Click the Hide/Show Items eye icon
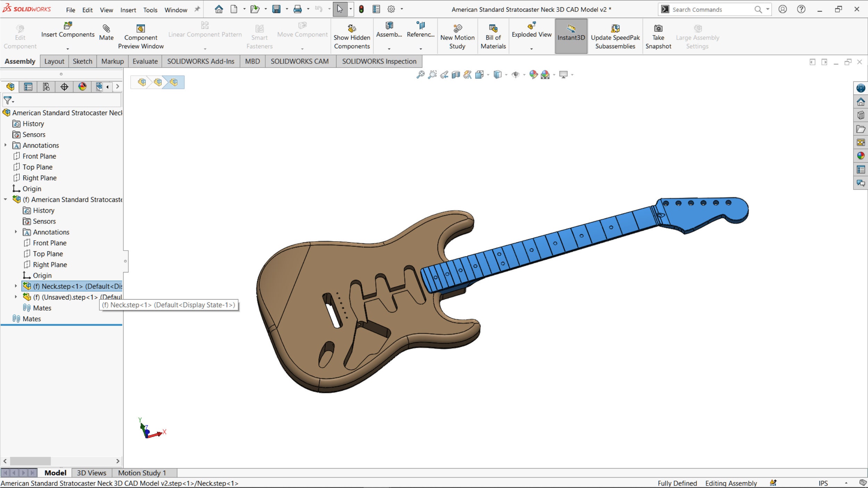Viewport: 868px width, 488px height. point(515,75)
